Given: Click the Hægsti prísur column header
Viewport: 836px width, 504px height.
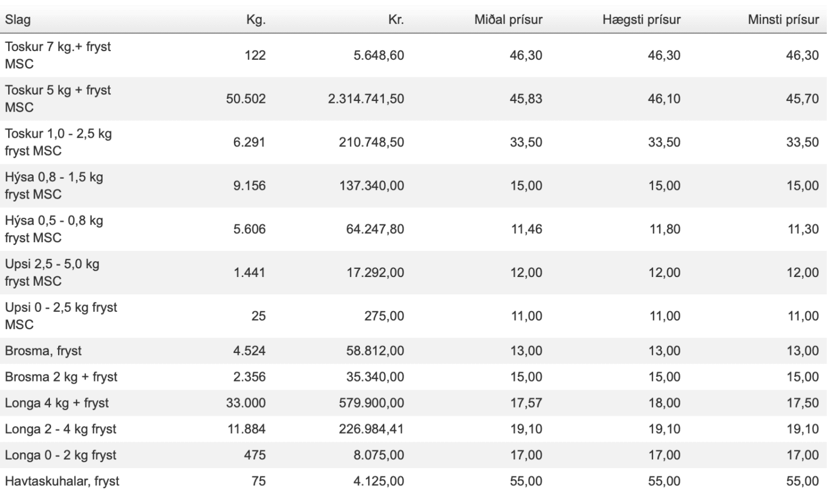Looking at the screenshot, I should point(642,20).
